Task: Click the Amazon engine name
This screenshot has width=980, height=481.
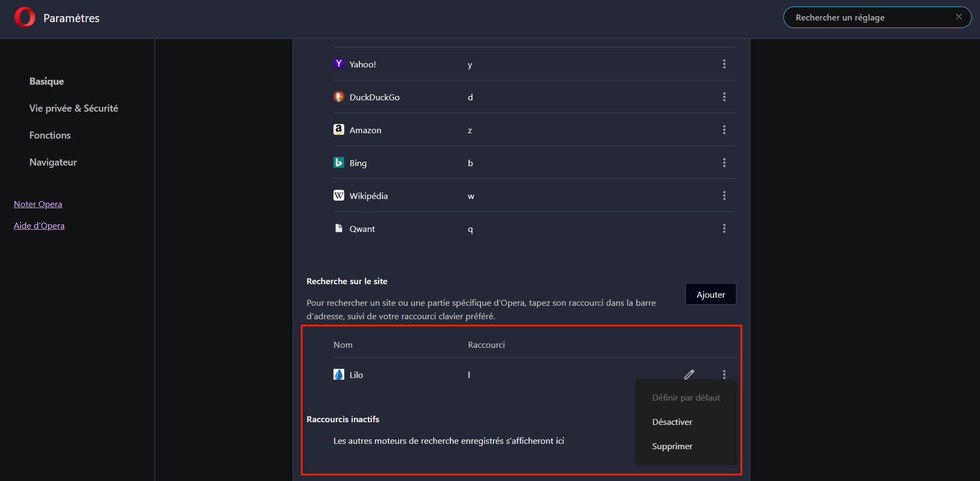Action: point(365,130)
